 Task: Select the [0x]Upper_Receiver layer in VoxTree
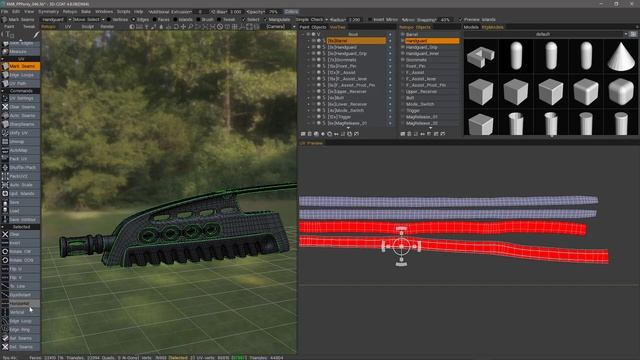347,91
